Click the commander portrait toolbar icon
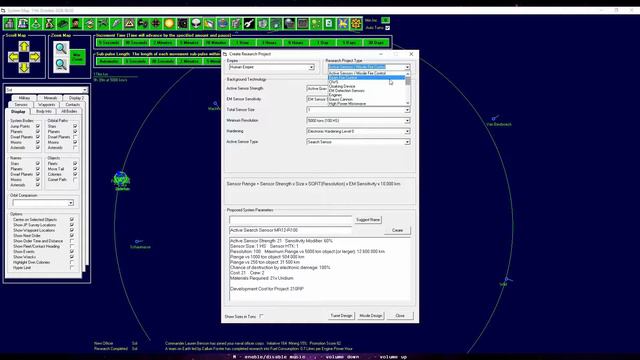This screenshot has width=640, height=360. pos(76,24)
